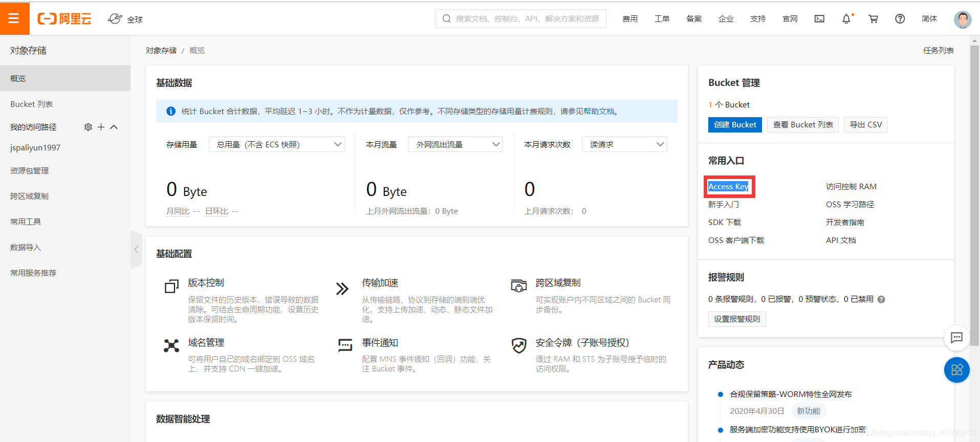
Task: Focus the top search input field
Action: (520, 18)
